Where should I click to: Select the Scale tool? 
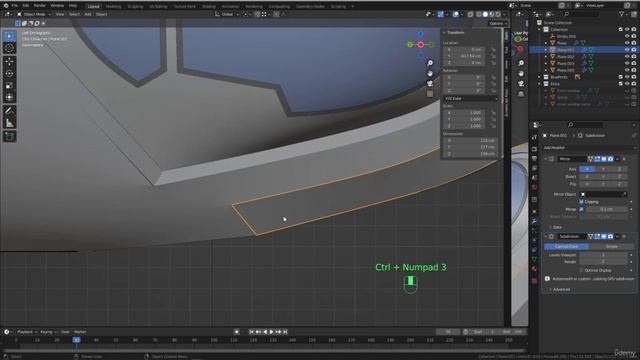(x=9, y=85)
